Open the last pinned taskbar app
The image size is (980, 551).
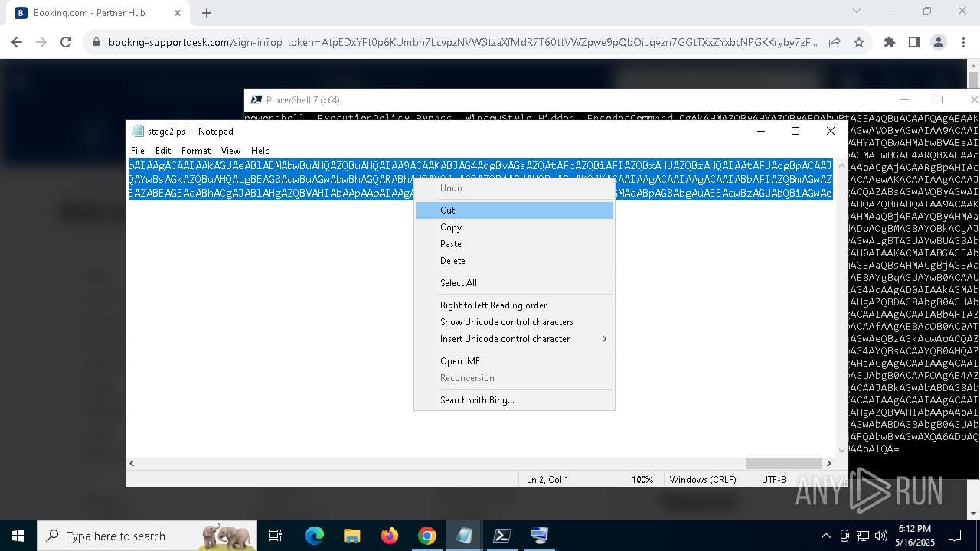[539, 536]
